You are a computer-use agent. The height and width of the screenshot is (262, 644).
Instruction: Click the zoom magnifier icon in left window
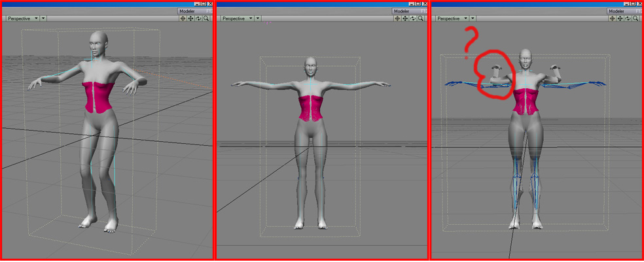206,18
